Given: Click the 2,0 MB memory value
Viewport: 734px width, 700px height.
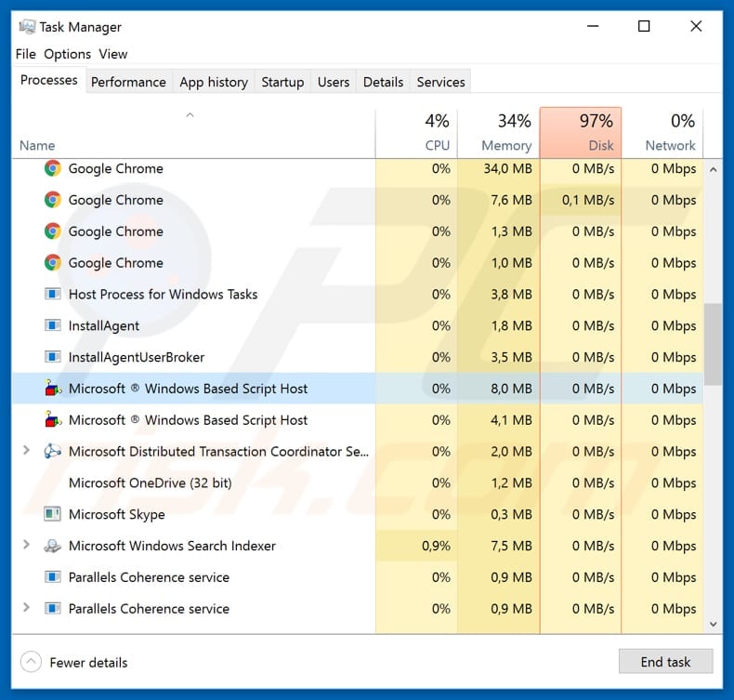Looking at the screenshot, I should 511,451.
